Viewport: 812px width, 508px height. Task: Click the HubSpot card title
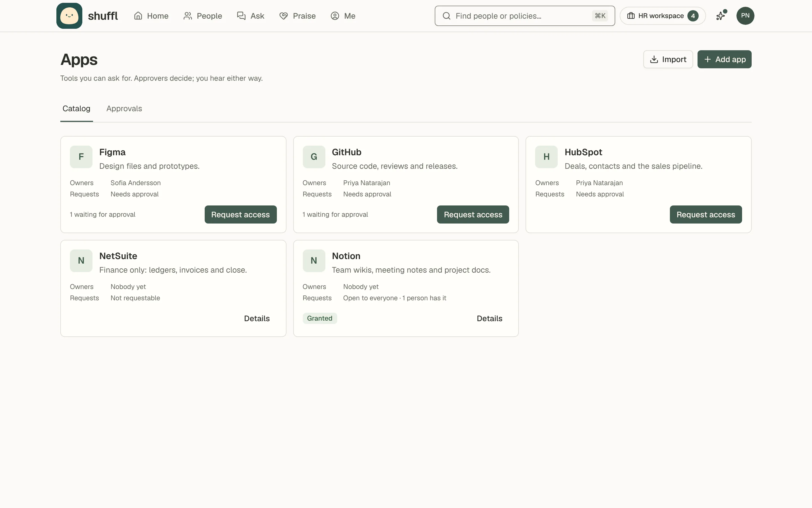point(583,152)
